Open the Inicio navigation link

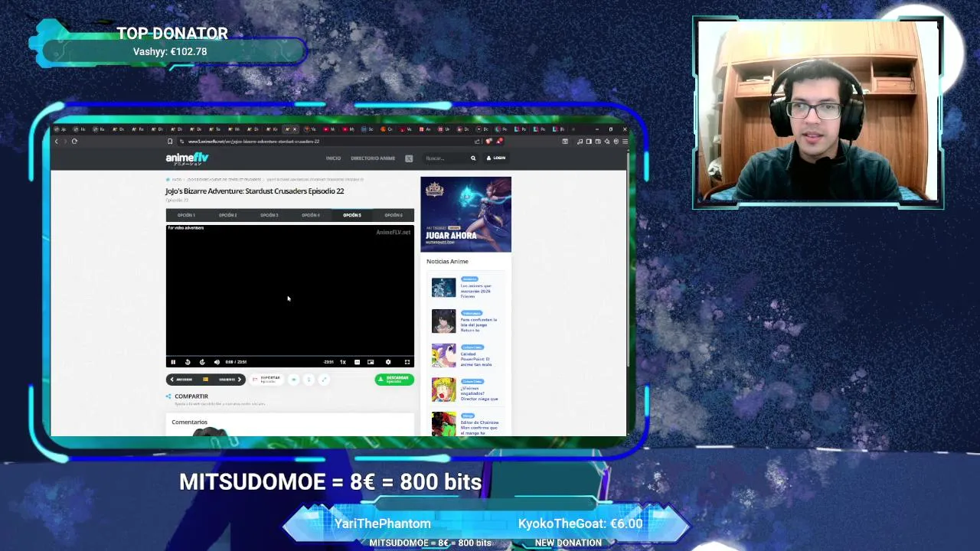tap(333, 158)
